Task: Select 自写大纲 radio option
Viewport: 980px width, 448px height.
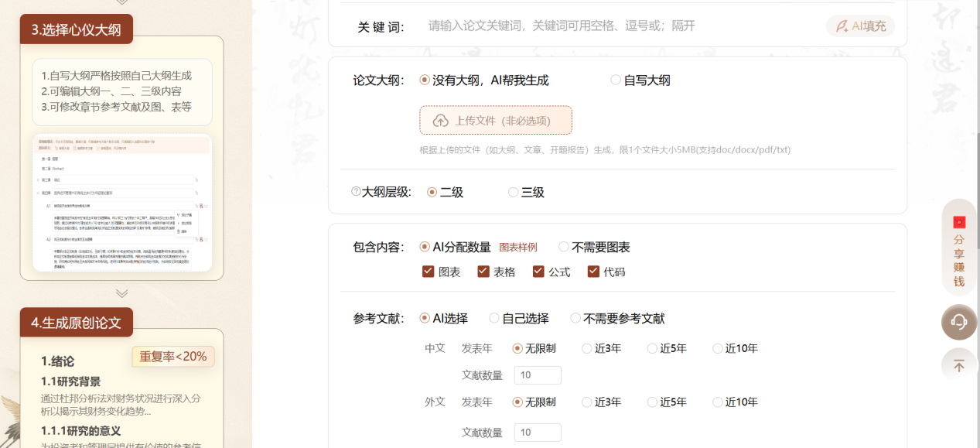Action: [616, 80]
